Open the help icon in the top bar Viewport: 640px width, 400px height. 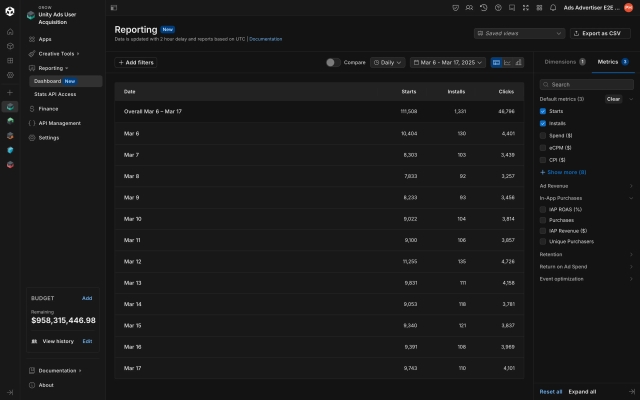pyautogui.click(x=498, y=8)
